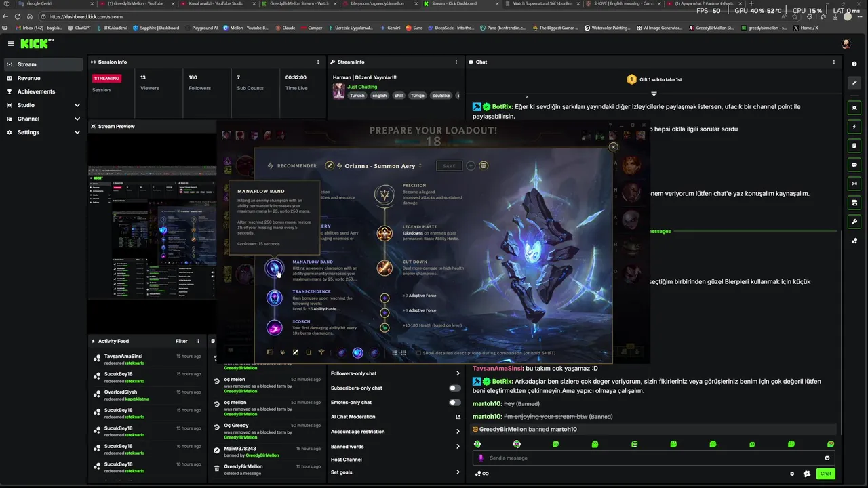Toggle Emotes-only chat switch
The height and width of the screenshot is (488, 868).
point(454,403)
